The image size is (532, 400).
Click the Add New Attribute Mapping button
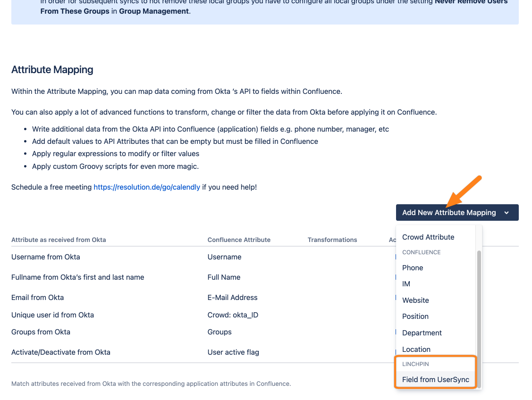(x=449, y=213)
